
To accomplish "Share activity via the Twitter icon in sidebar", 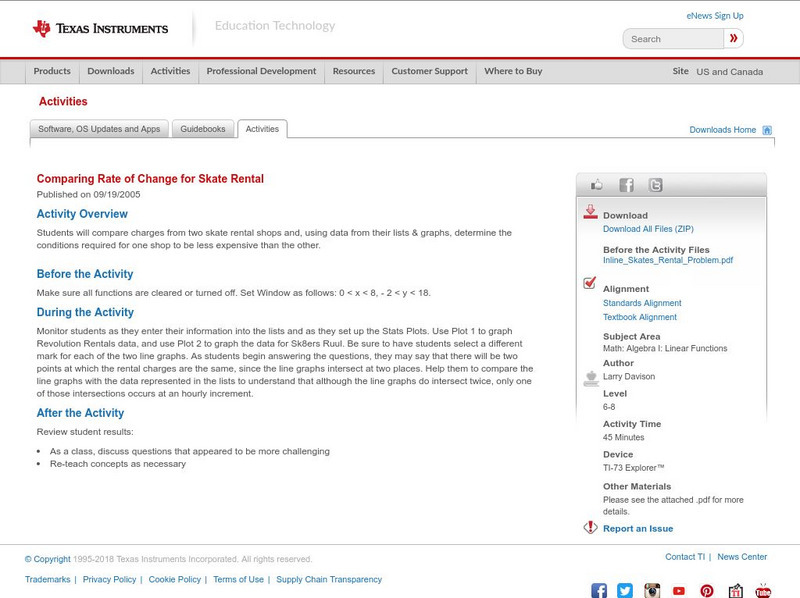I will point(655,185).
